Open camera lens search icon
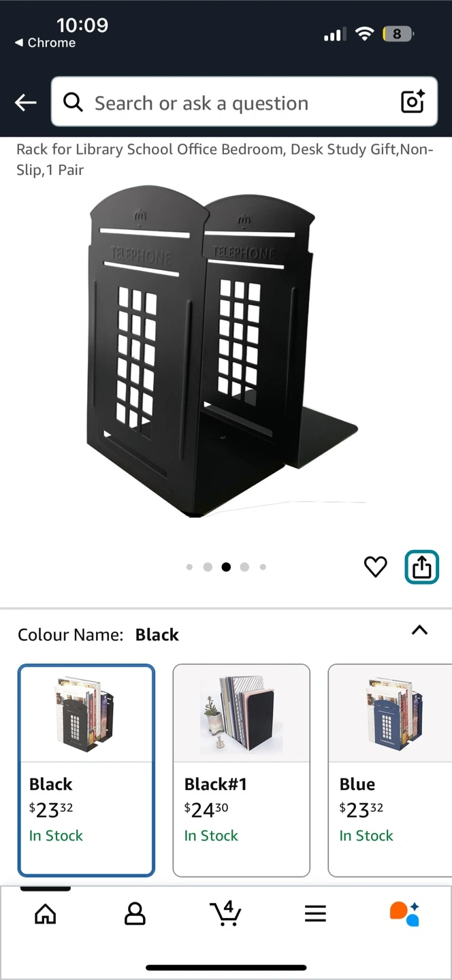The width and height of the screenshot is (452, 980). [413, 101]
